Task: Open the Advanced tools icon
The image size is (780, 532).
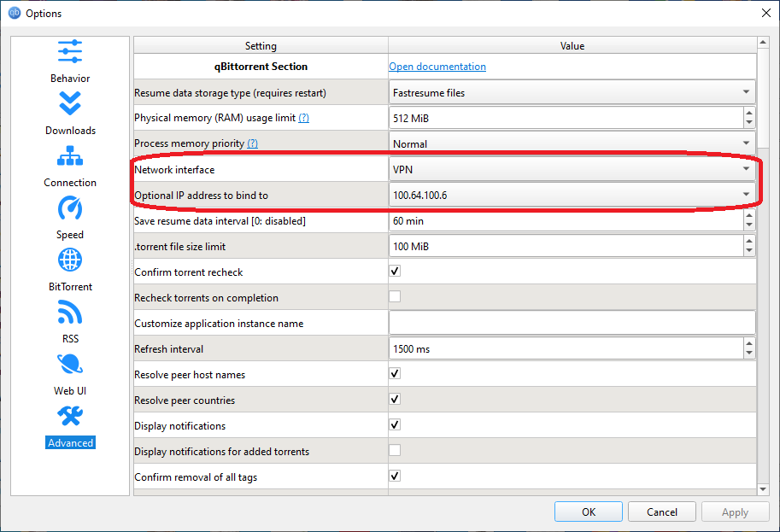Action: pyautogui.click(x=70, y=416)
